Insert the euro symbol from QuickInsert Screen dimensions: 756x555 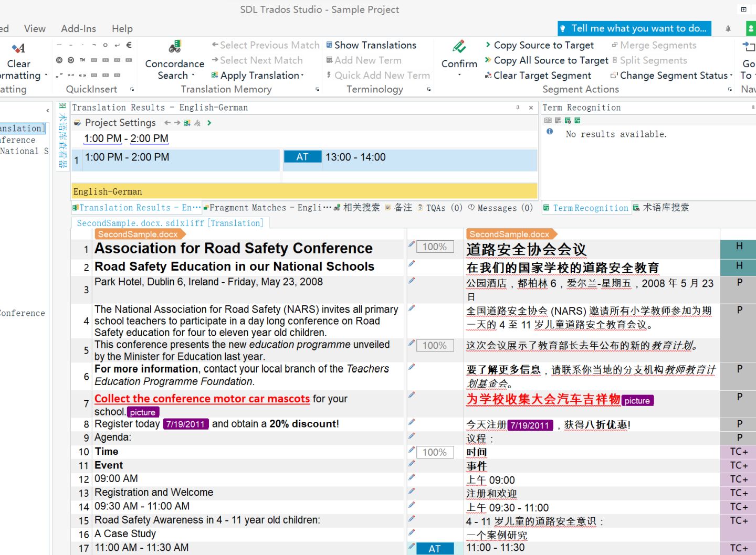coord(129,45)
